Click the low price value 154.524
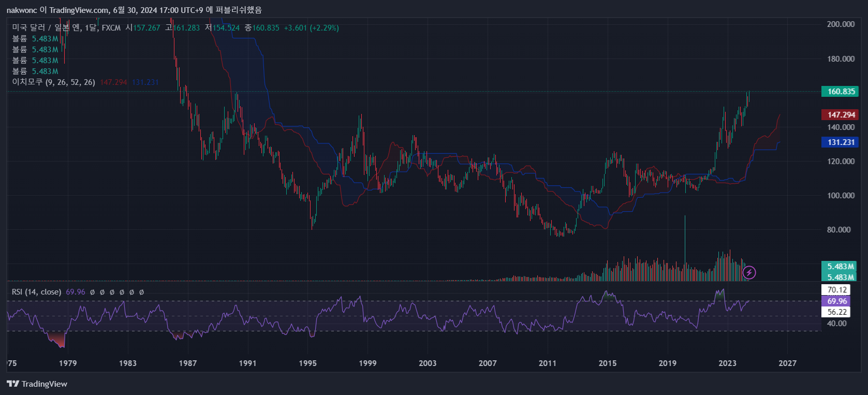Viewport: 868px width, 395px height. click(226, 27)
